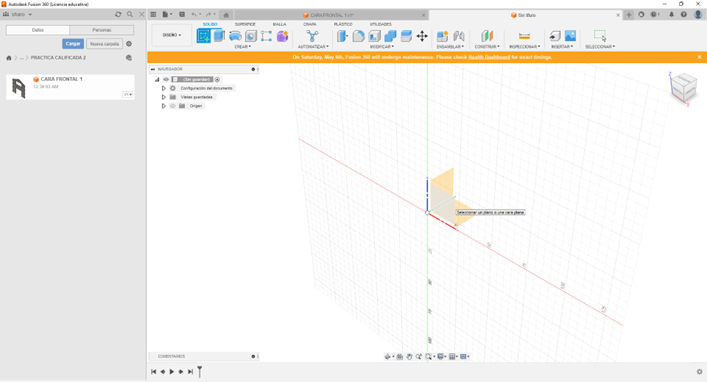Open the File menu dropdown
The width and height of the screenshot is (707, 382).
[x=167, y=14]
